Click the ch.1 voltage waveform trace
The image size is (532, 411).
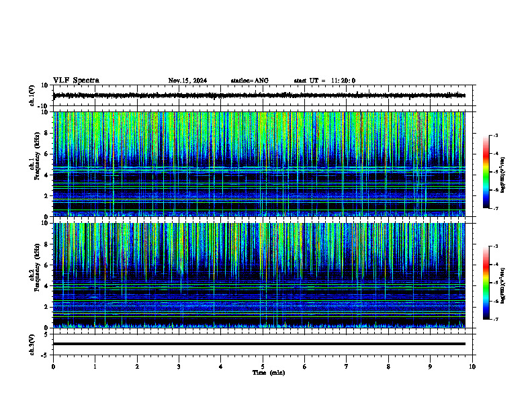click(x=259, y=95)
